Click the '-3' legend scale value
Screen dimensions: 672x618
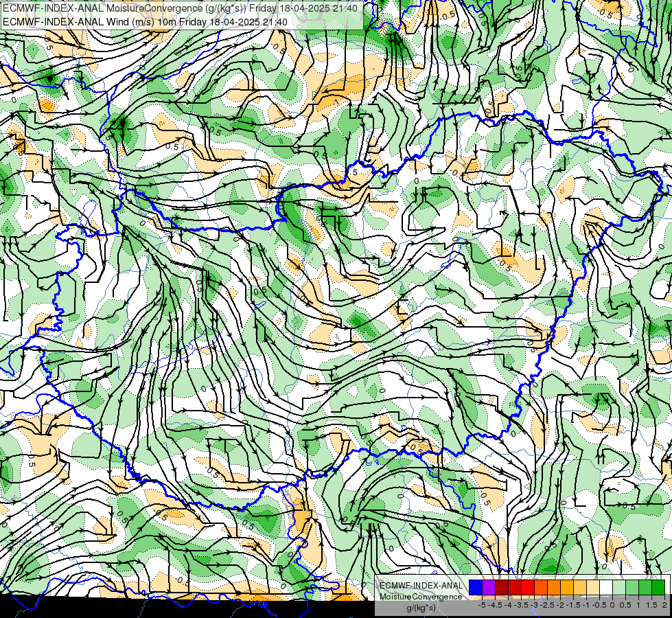coord(535,605)
